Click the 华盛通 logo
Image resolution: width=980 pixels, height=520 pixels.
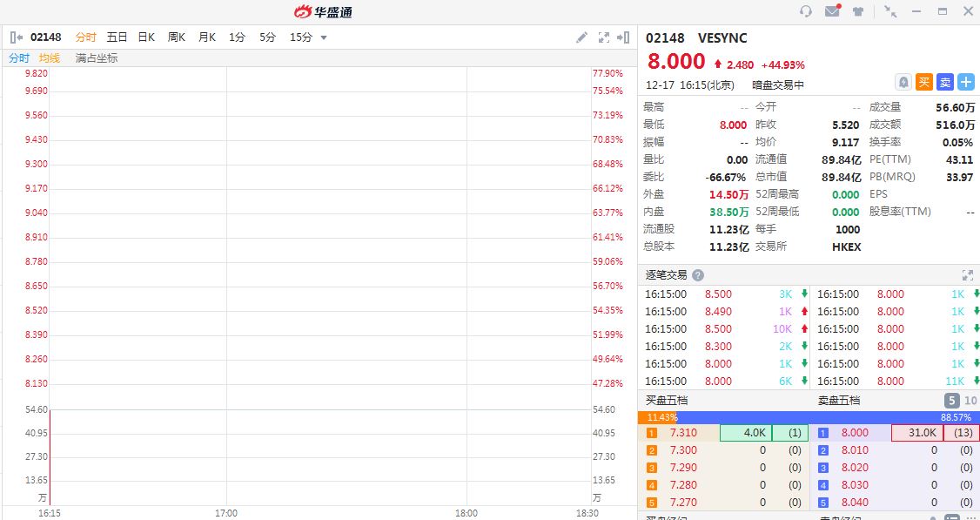pyautogui.click(x=323, y=11)
